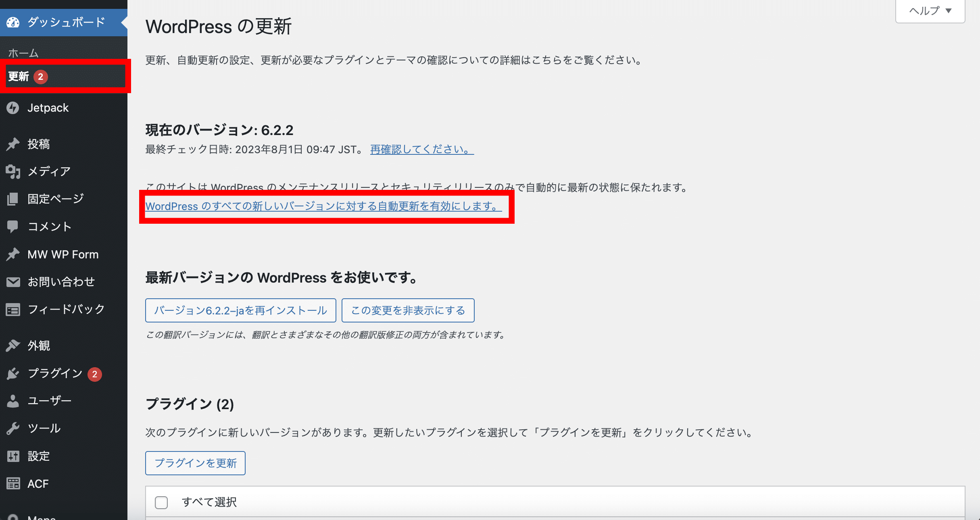Check the すべて選択 checkbox

pyautogui.click(x=161, y=502)
